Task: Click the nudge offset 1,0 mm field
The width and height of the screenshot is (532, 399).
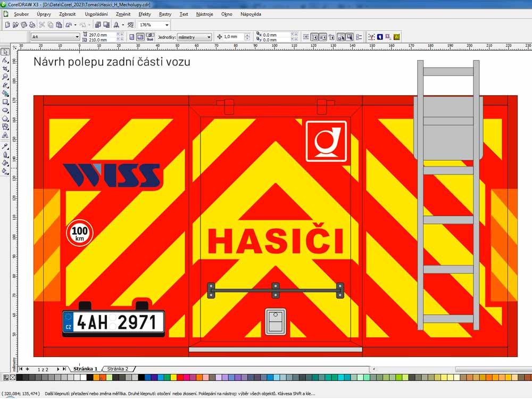Action: 233,37
